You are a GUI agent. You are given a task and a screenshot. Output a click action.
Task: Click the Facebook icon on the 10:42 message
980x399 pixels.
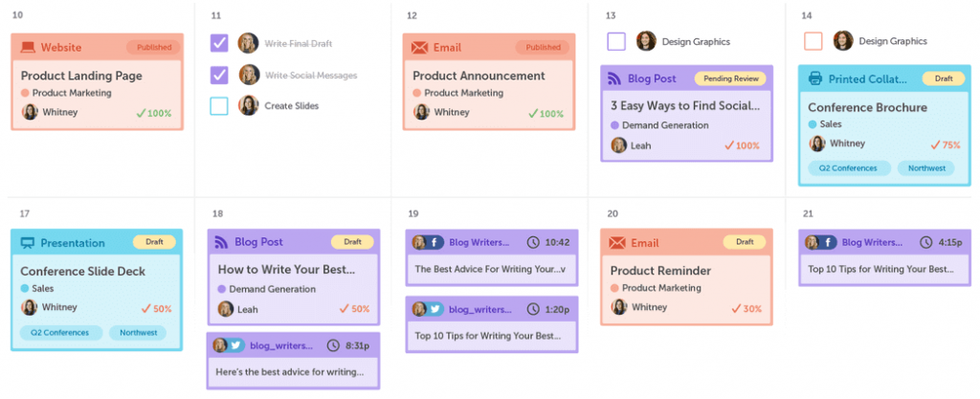[x=434, y=242]
